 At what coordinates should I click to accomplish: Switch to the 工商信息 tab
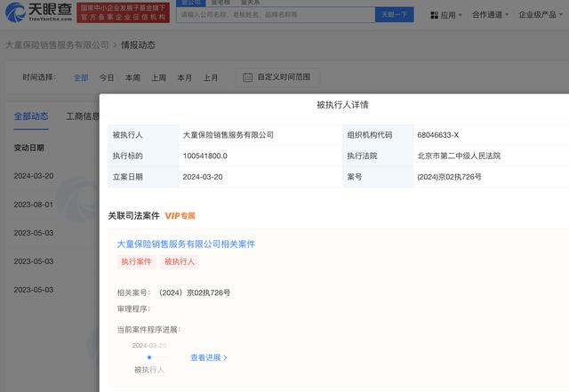point(83,116)
